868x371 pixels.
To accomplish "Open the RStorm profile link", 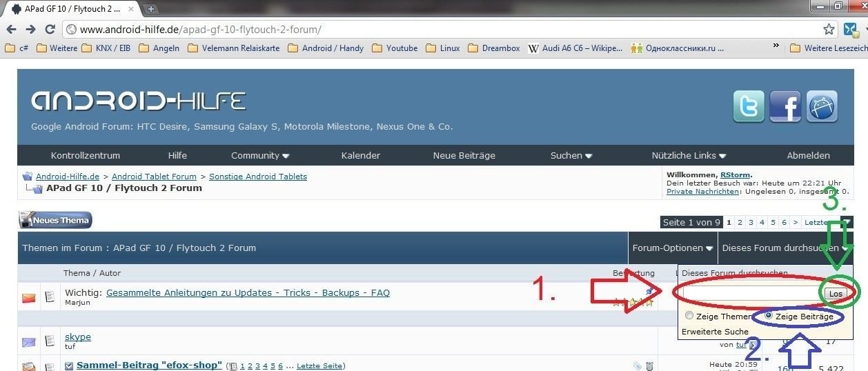I will [736, 175].
